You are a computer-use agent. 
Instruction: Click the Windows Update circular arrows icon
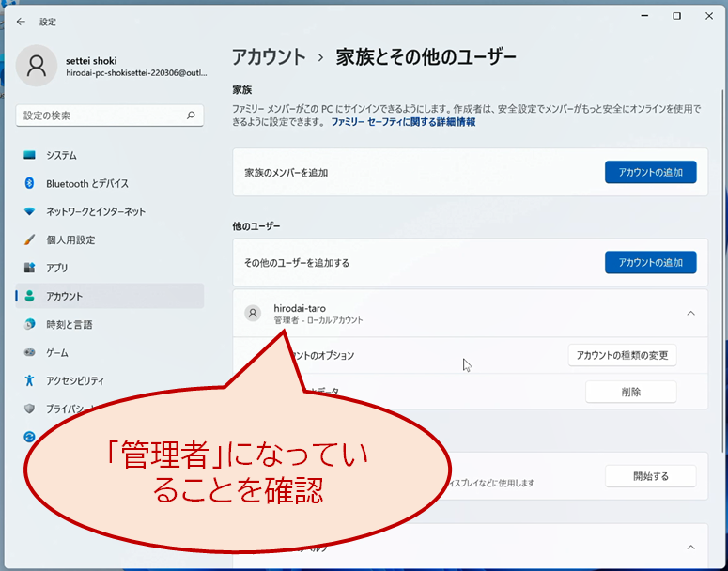tap(29, 437)
